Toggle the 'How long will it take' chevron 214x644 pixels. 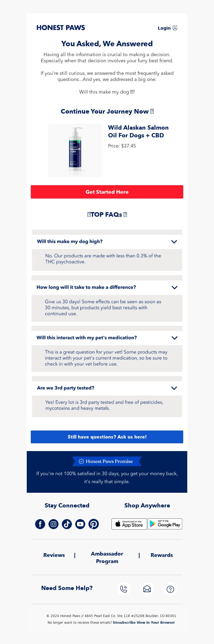[x=174, y=288]
